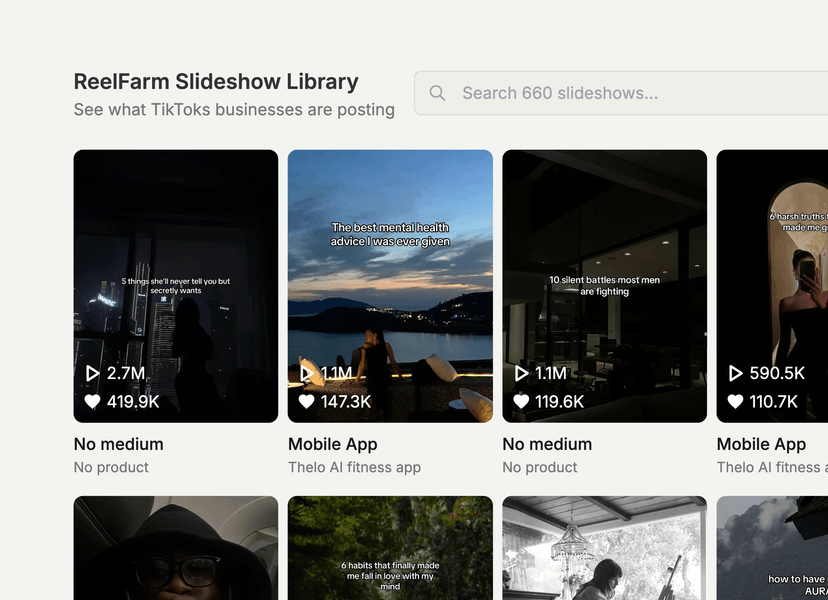Click the play icon with 1.1M on silent battles slideshow
Screen dimensions: 828x600
(521, 372)
